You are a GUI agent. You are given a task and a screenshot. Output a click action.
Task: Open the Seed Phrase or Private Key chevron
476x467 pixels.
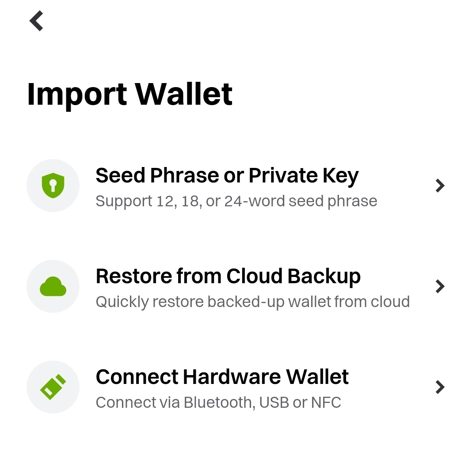tap(440, 186)
